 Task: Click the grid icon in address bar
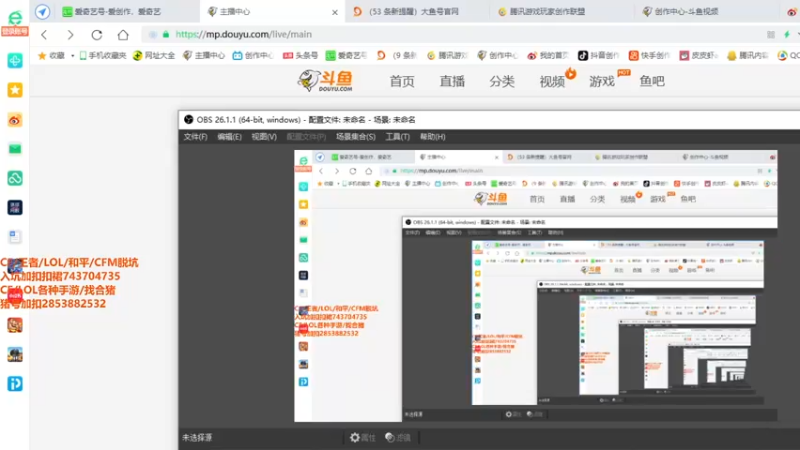click(771, 35)
